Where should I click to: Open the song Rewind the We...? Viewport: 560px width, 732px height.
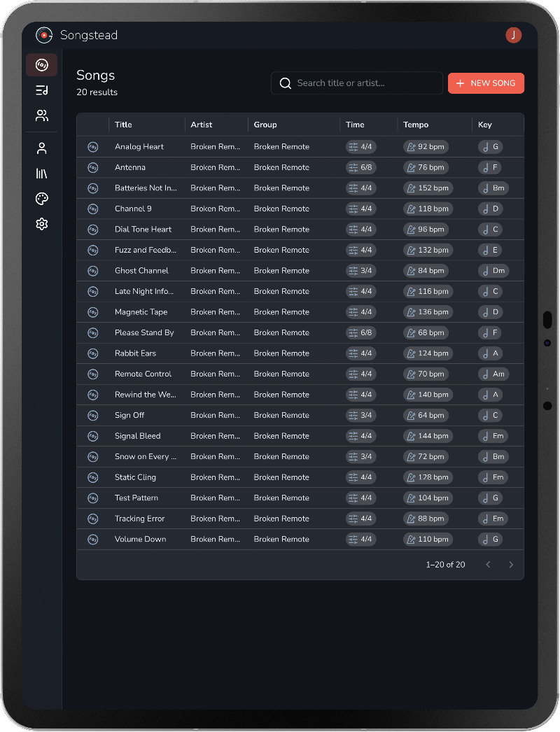[146, 395]
